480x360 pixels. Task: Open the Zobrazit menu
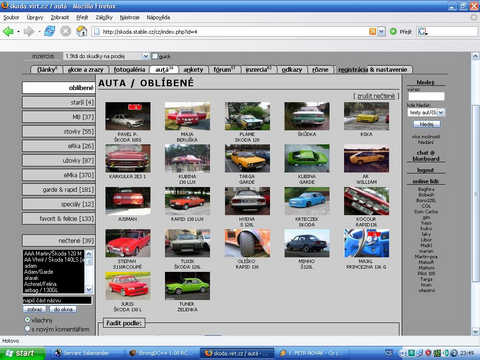point(60,17)
